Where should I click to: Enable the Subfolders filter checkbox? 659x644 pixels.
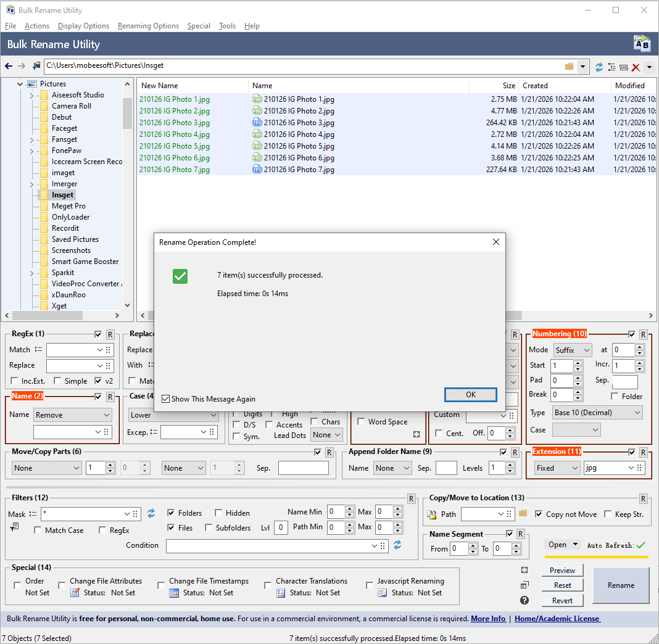tap(209, 528)
